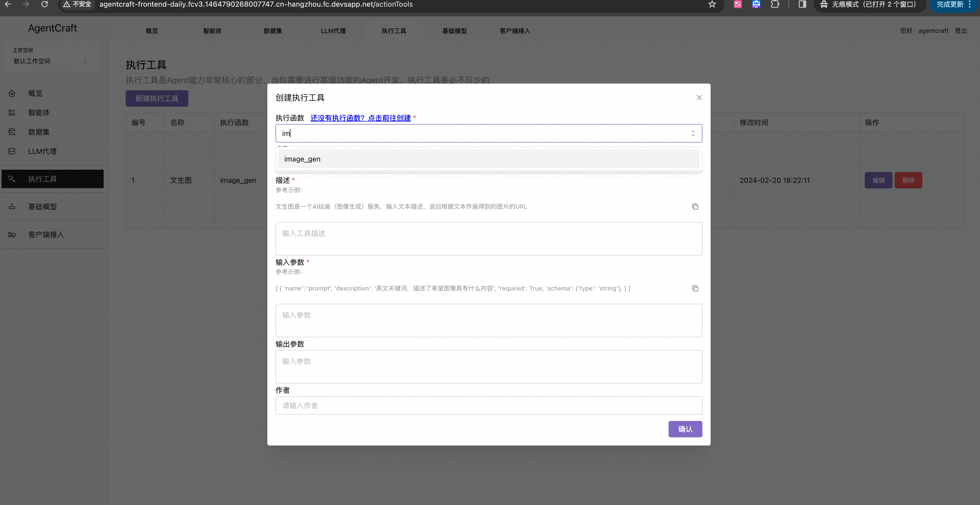Click the AgentCraft logo text

(x=53, y=28)
